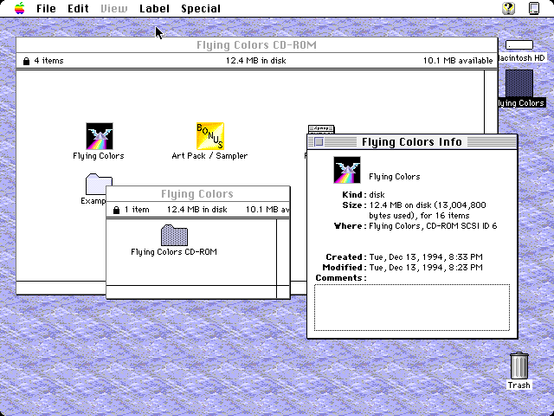Select the Art Pack / Sampler bonus icon

coord(210,136)
